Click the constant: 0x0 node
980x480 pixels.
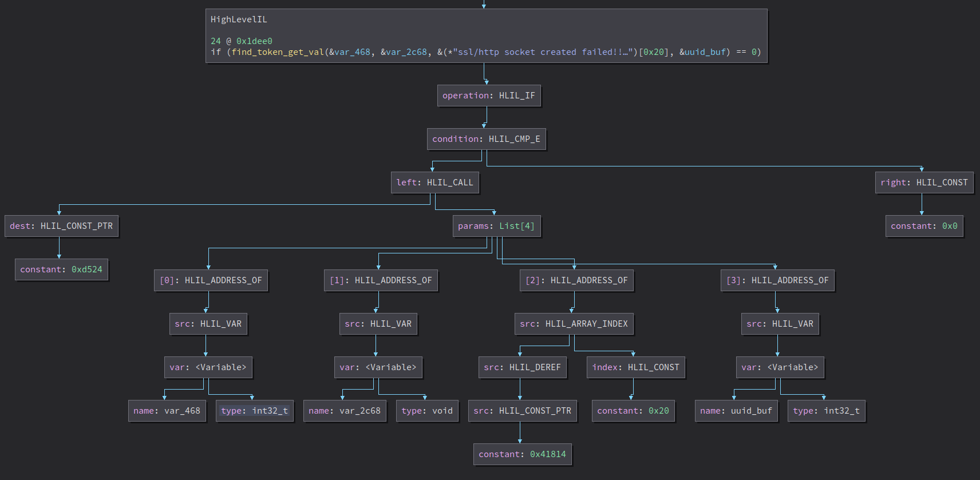pos(923,226)
